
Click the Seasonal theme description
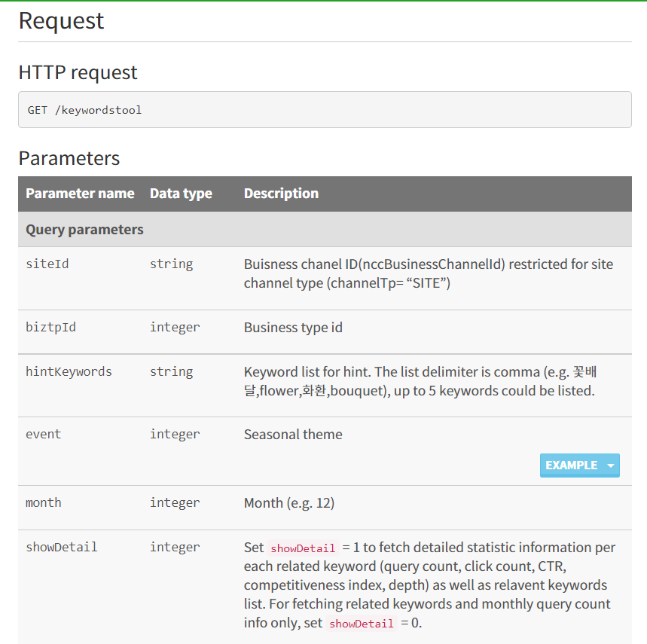(293, 435)
